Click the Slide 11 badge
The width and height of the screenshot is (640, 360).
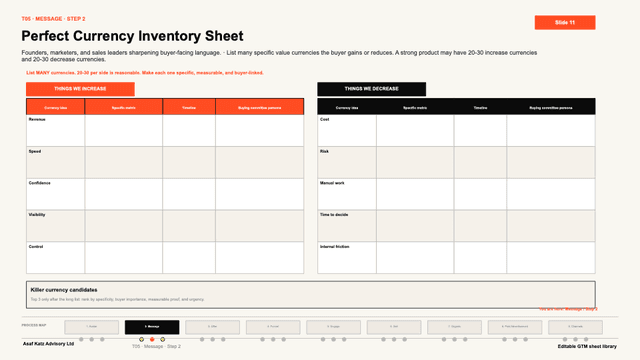point(565,22)
